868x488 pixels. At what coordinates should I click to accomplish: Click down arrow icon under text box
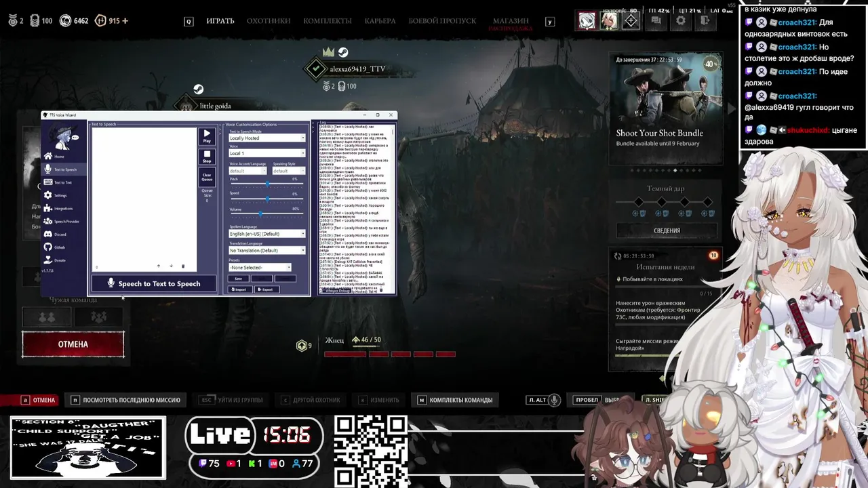point(171,266)
